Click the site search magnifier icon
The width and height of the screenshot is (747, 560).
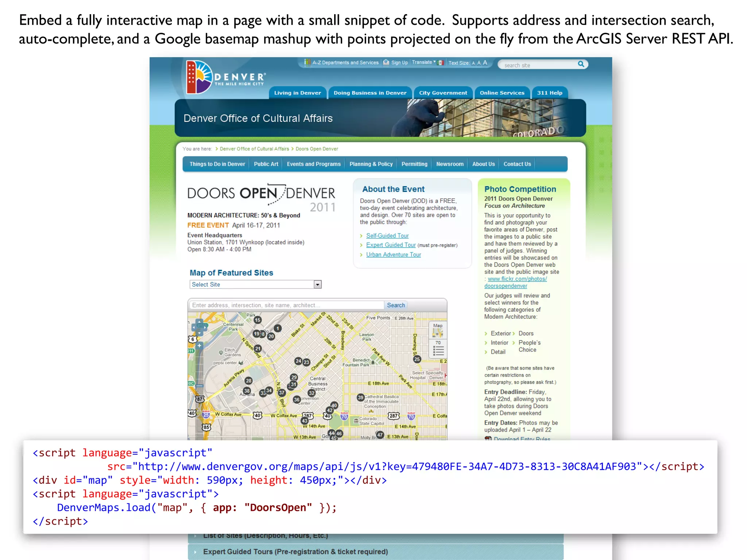pyautogui.click(x=581, y=64)
